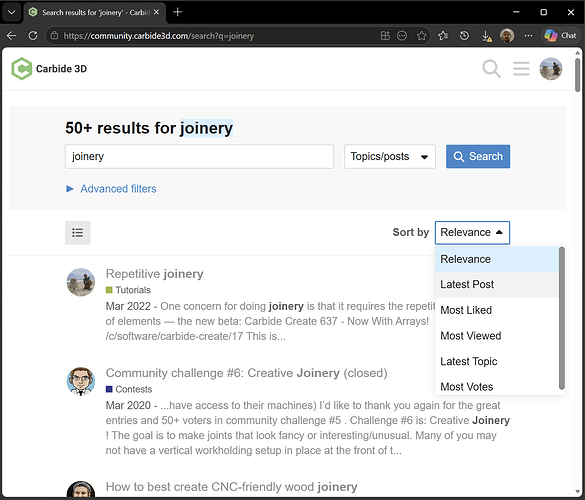The width and height of the screenshot is (585, 500).
Task: Open the Repetitive joinery topic link
Action: pyautogui.click(x=154, y=274)
